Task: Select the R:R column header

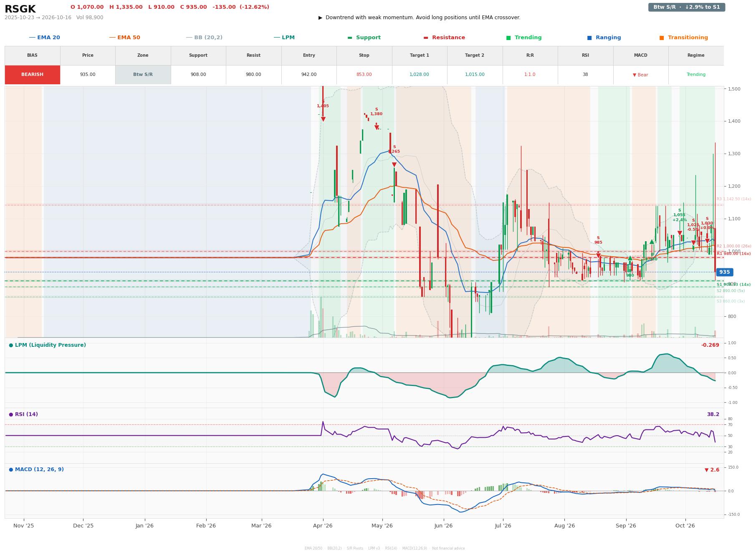Action: pyautogui.click(x=530, y=55)
